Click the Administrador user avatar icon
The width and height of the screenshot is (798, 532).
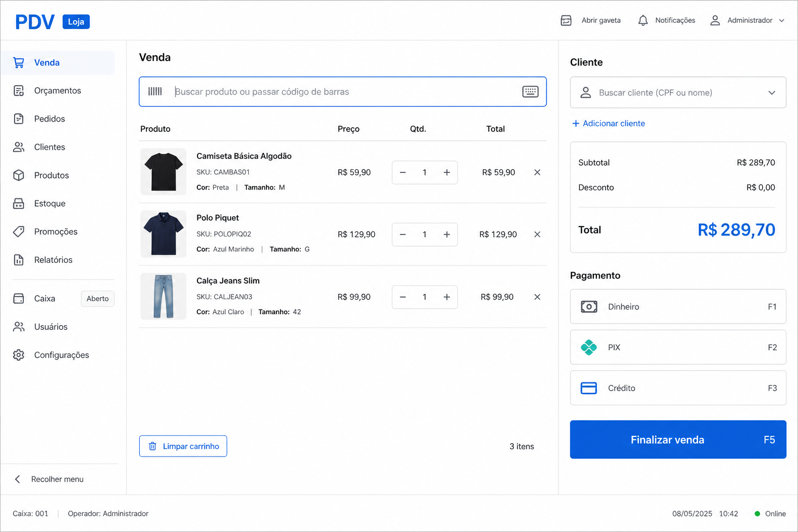[715, 20]
